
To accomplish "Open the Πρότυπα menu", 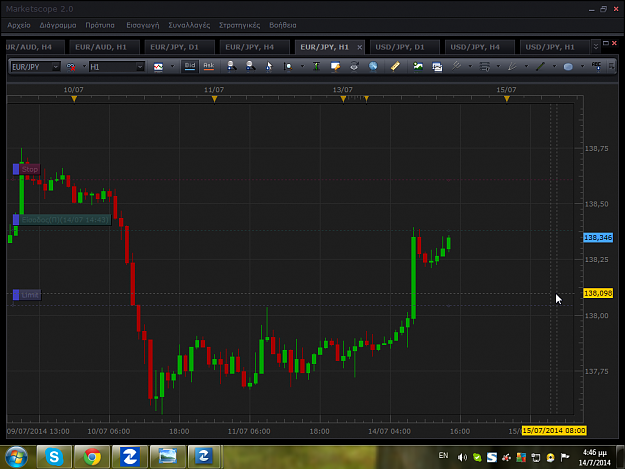I will pyautogui.click(x=100, y=25).
